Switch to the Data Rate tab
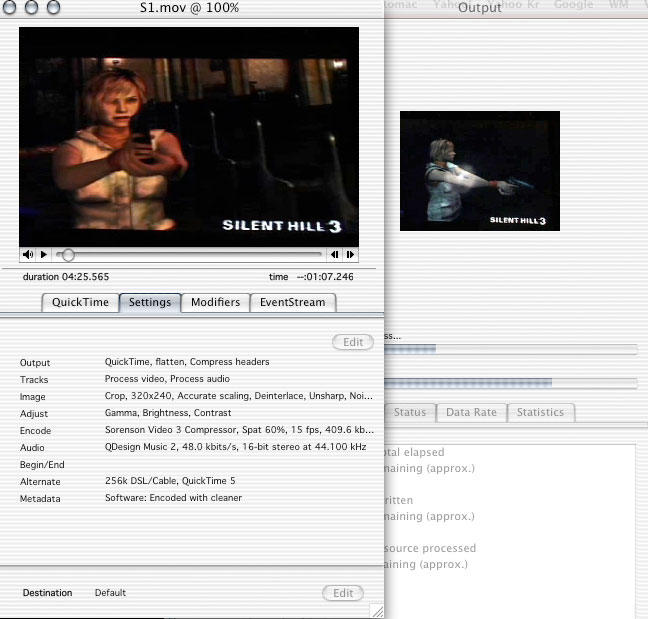Screen dimensions: 648x619 [x=471, y=412]
